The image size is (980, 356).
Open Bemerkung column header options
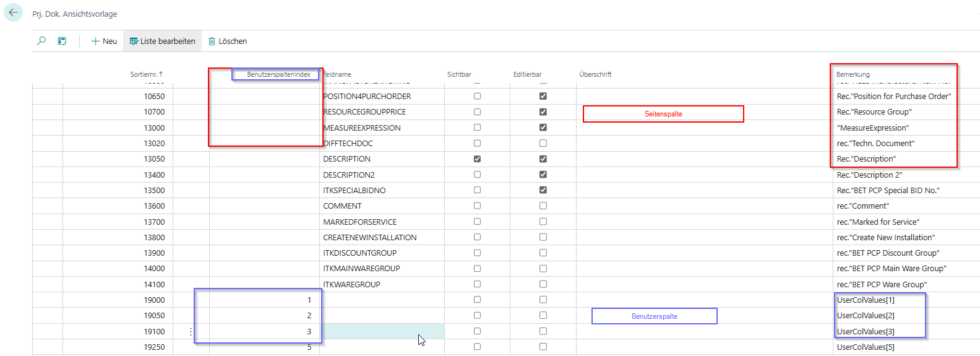coord(853,74)
